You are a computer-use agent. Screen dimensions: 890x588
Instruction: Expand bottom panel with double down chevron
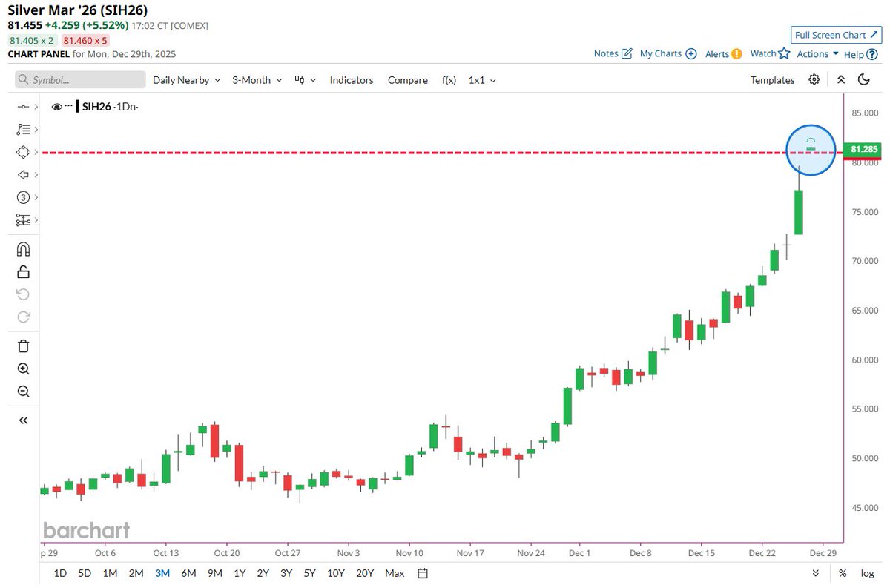816,573
